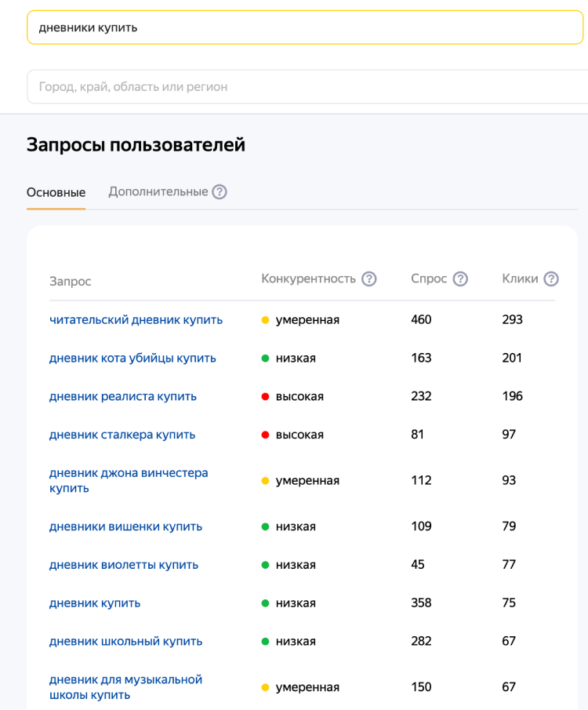Viewport: 588px width, 710px height.
Task: Open query дневник кота убийцы купить
Action: click(132, 359)
